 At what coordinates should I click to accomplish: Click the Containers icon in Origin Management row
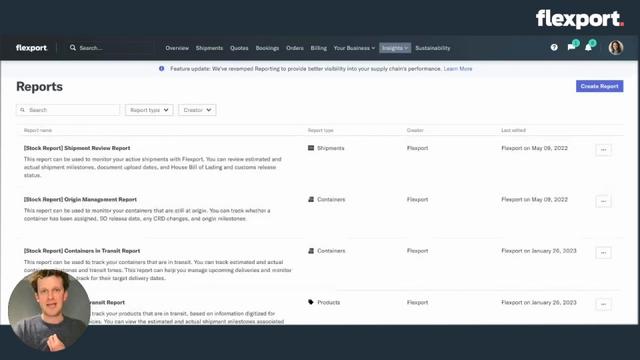(x=311, y=199)
